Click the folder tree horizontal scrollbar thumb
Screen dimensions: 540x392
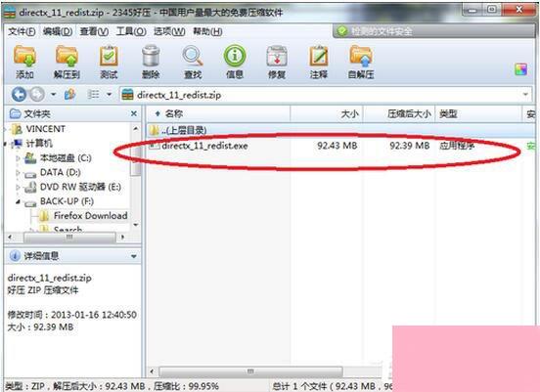click(69, 238)
